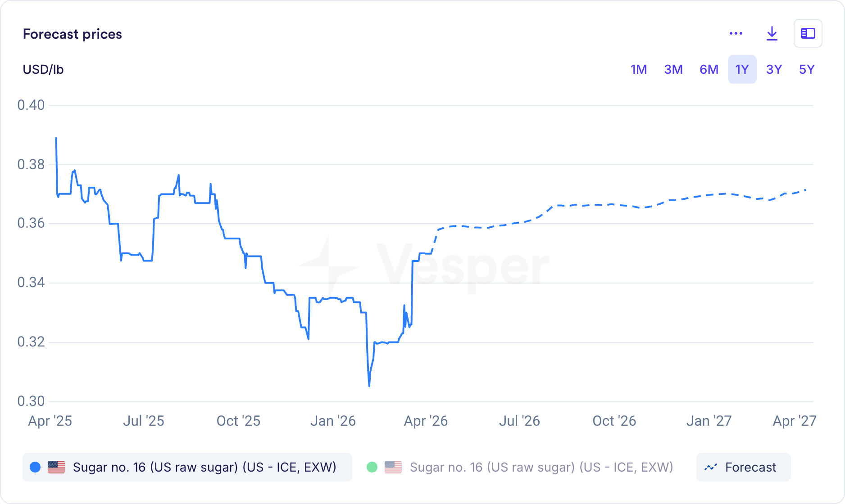Select the 1Y time range

coord(742,69)
